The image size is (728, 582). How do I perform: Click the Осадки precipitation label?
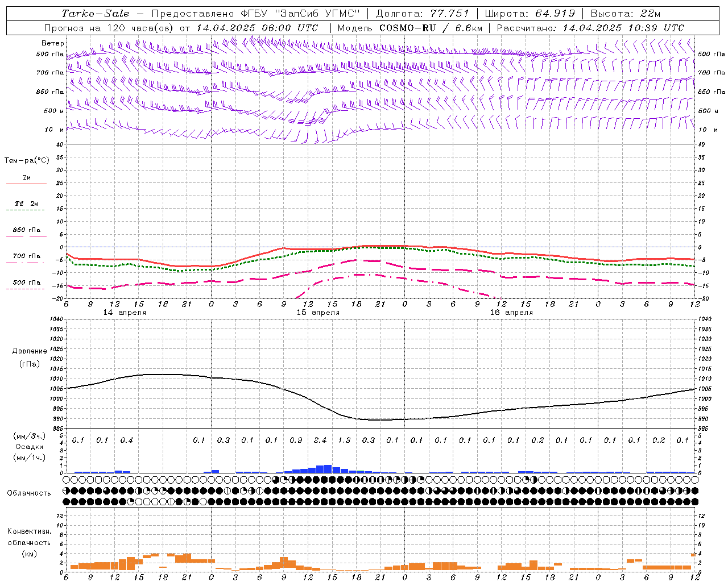pyautogui.click(x=30, y=447)
